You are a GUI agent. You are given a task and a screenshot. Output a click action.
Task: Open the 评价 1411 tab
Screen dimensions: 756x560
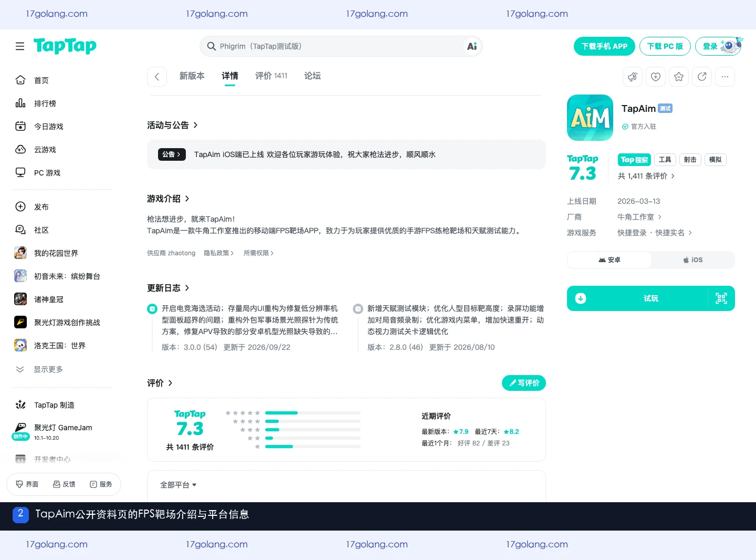pyautogui.click(x=271, y=76)
